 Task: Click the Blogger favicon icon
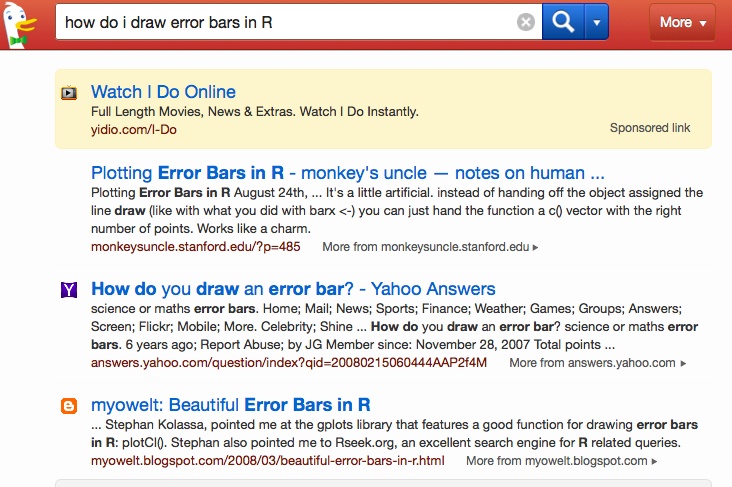(x=69, y=406)
